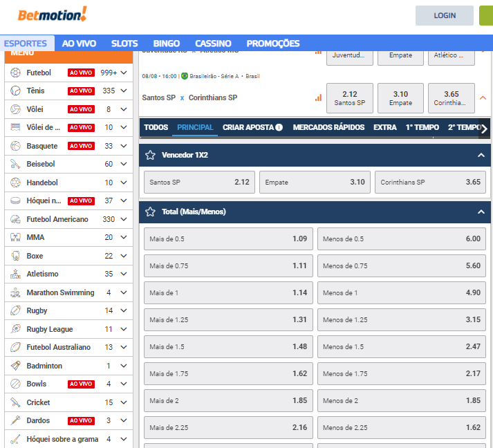The width and height of the screenshot is (493, 448).
Task: Click the Rugby League icon
Action: click(15, 329)
